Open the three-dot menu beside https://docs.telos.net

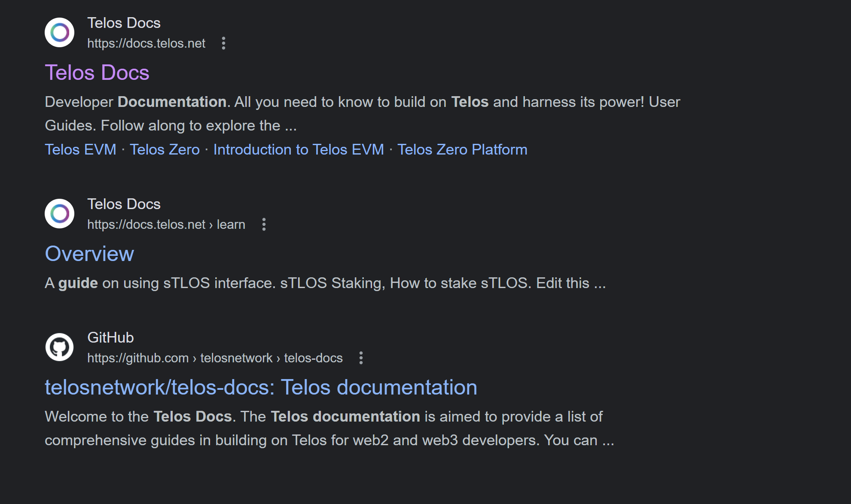(223, 43)
